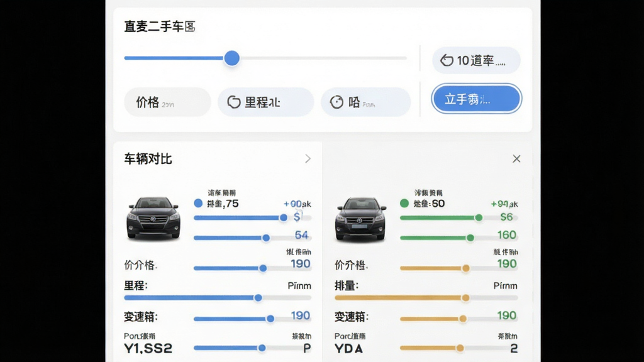Viewport: 644px width, 362px height.
Task: Adjust right car's green slider valued S6
Action: [x=458, y=218]
